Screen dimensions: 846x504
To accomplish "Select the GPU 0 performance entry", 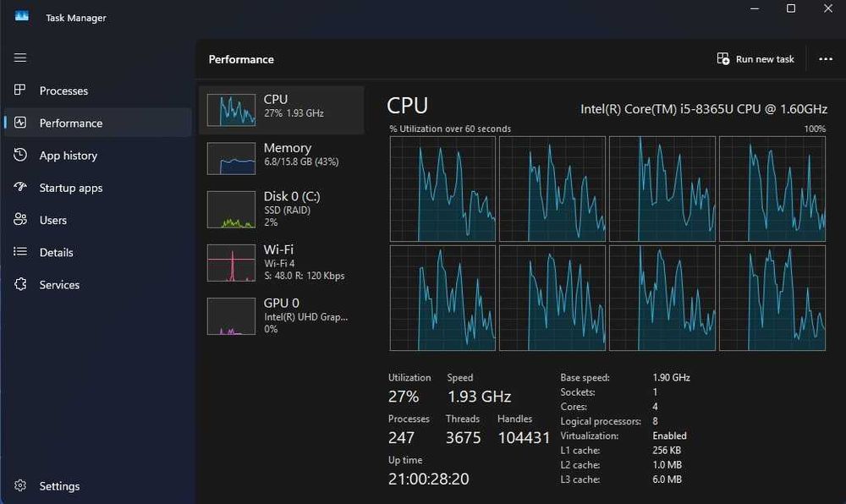I will pyautogui.click(x=281, y=315).
